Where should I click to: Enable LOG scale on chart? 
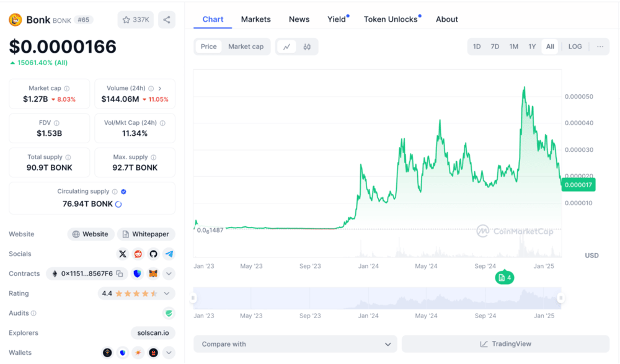click(x=575, y=47)
